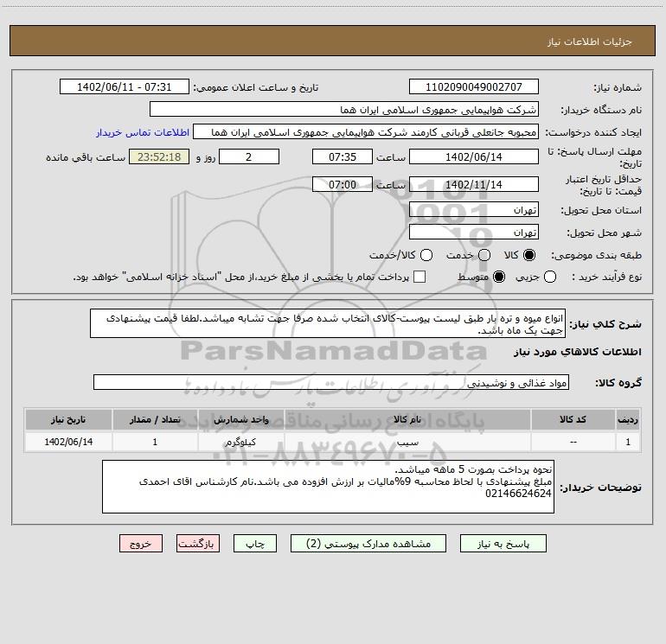This screenshot has height=644, width=666.
Task: Click the remaining time countdown box
Action: coord(158,156)
